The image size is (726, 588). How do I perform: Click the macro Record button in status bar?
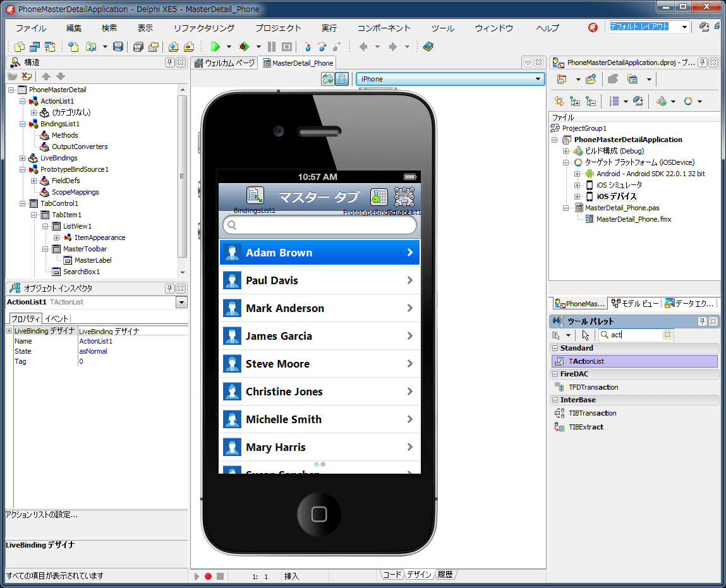point(209,576)
